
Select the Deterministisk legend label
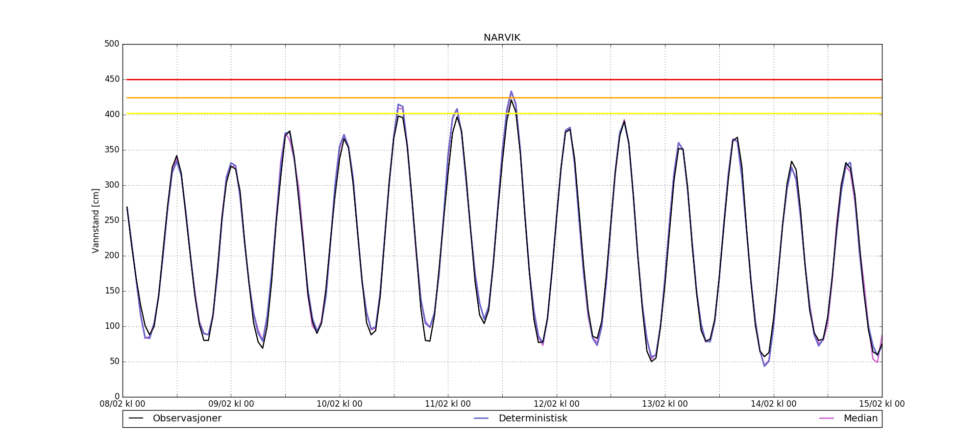click(533, 418)
